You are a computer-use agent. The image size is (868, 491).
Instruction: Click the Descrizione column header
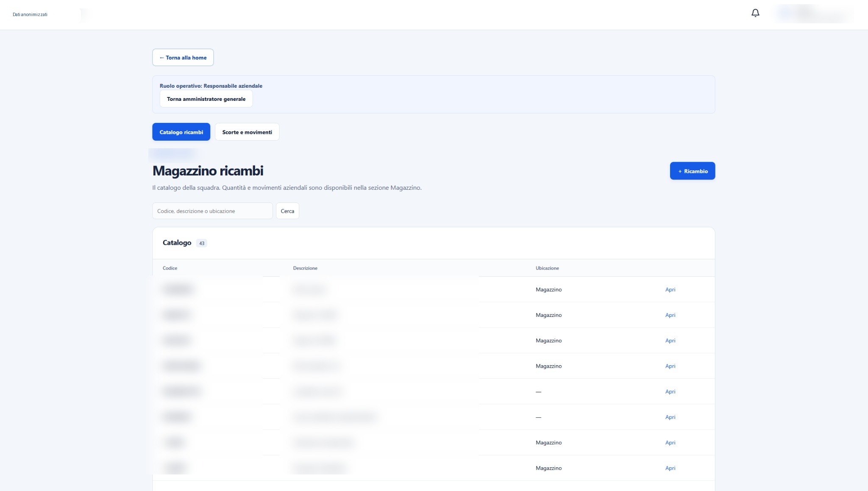(305, 268)
